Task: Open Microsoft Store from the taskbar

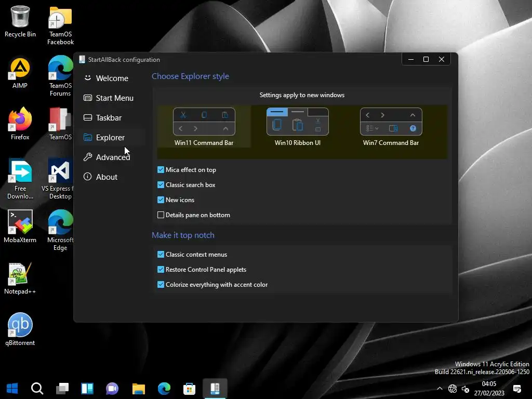Action: click(189, 388)
